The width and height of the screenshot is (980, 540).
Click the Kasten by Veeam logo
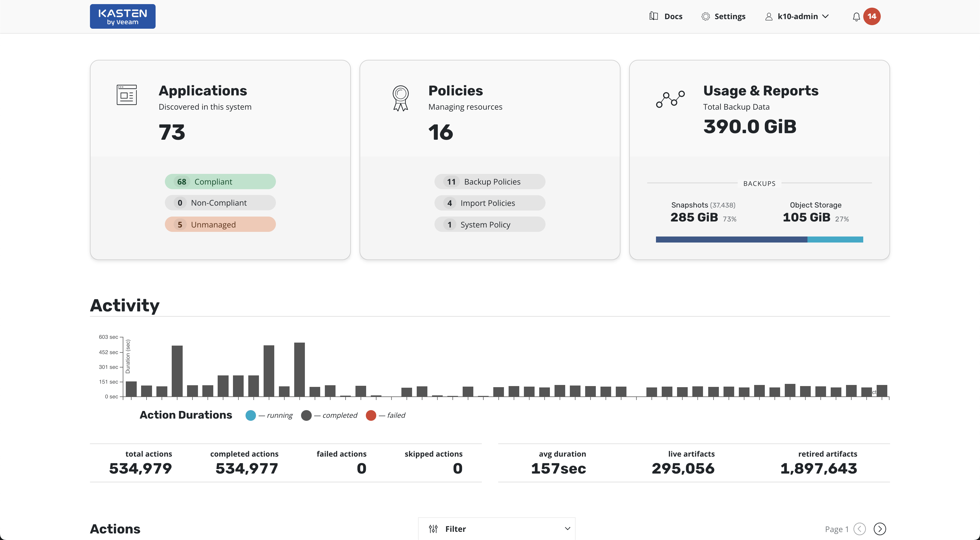click(x=122, y=16)
